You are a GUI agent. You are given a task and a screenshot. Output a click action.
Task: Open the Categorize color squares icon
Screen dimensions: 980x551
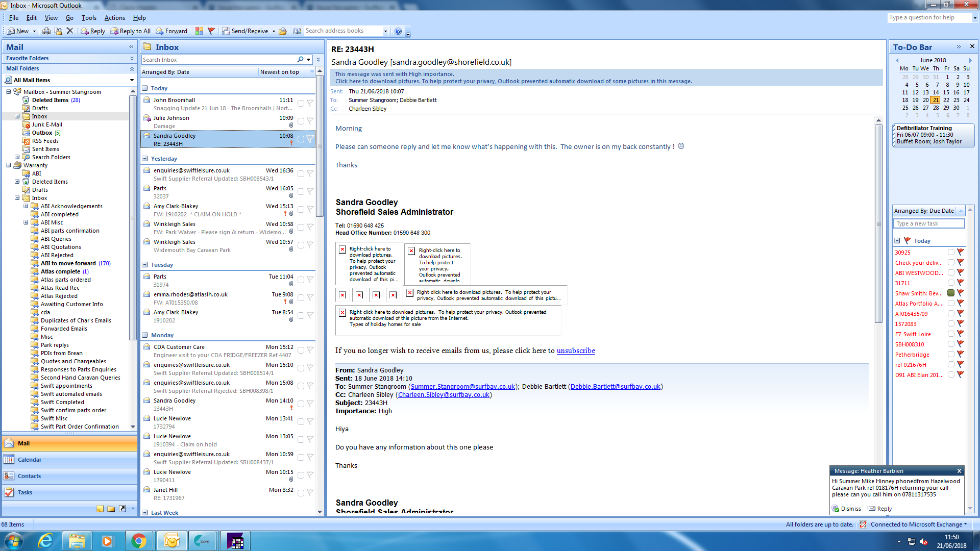(x=199, y=31)
